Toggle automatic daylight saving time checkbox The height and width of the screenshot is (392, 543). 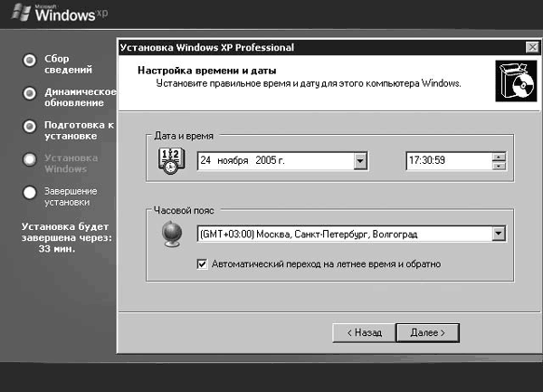coord(203,264)
